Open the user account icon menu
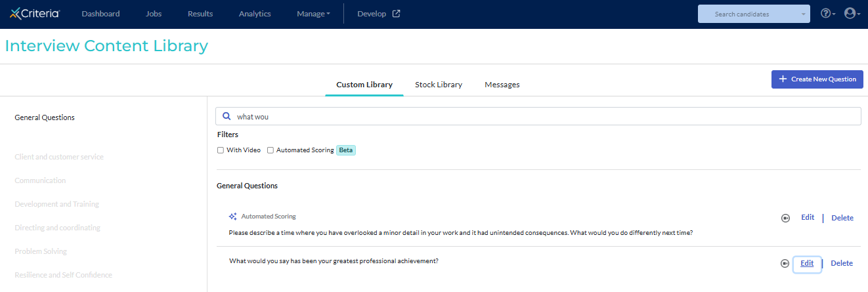Image resolution: width=868 pixels, height=292 pixels. point(852,14)
